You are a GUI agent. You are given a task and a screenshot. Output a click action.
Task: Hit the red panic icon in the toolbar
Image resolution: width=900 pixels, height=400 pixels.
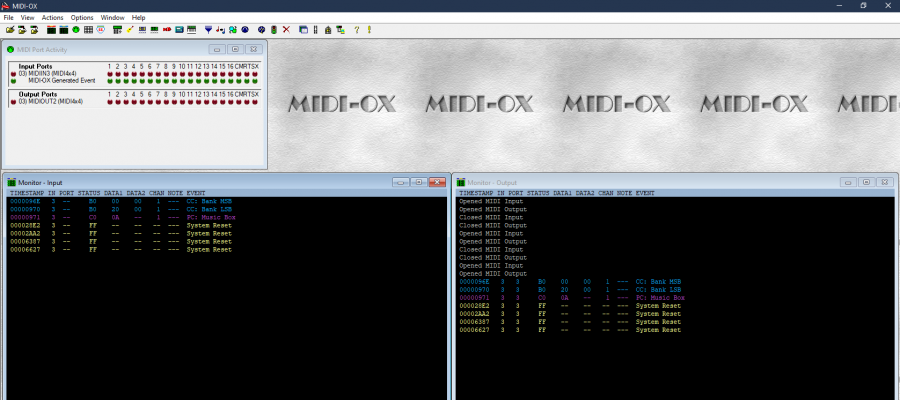[x=167, y=29]
